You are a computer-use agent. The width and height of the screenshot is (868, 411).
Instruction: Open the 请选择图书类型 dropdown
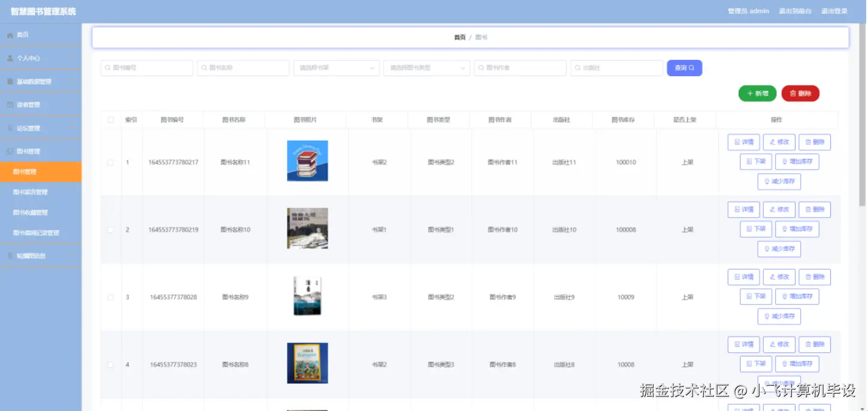point(427,68)
